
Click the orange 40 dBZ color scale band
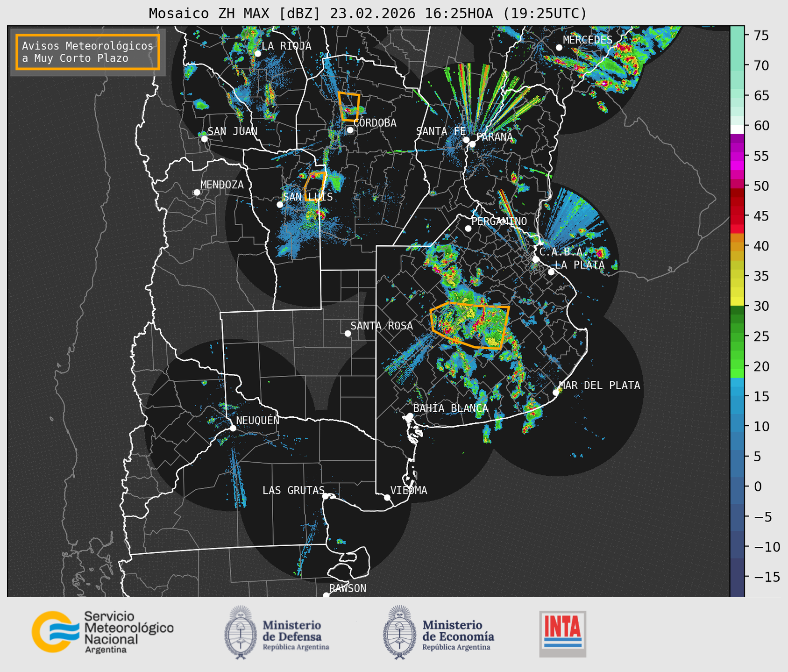[737, 246]
